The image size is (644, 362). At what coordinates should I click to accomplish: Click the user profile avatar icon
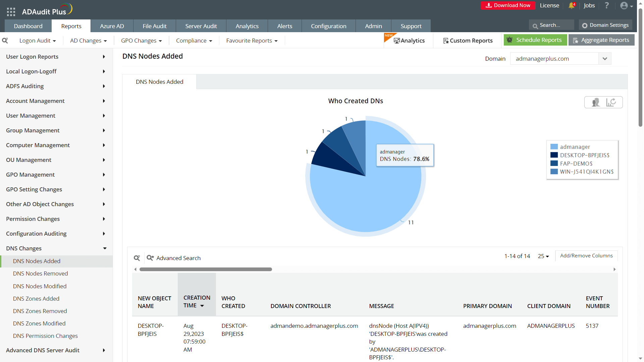point(624,6)
